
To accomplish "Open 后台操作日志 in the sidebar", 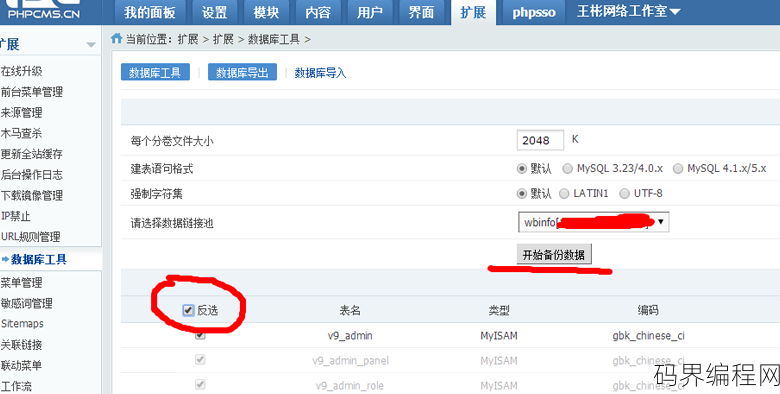I will 31,175.
